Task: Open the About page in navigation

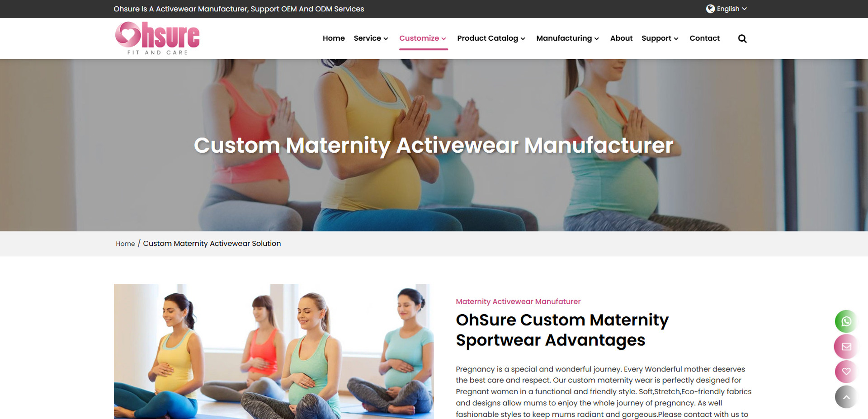Action: coord(621,38)
